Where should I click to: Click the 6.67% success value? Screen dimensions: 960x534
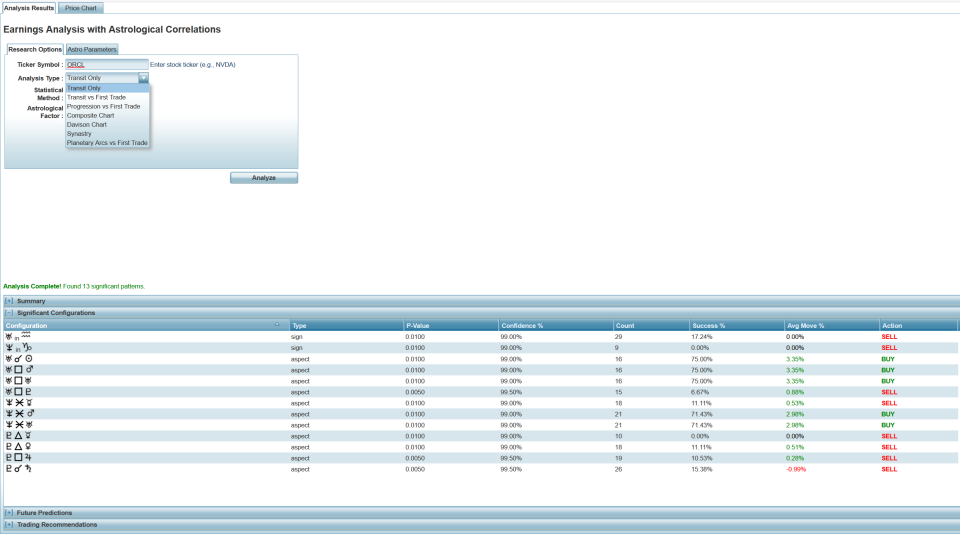tap(700, 392)
